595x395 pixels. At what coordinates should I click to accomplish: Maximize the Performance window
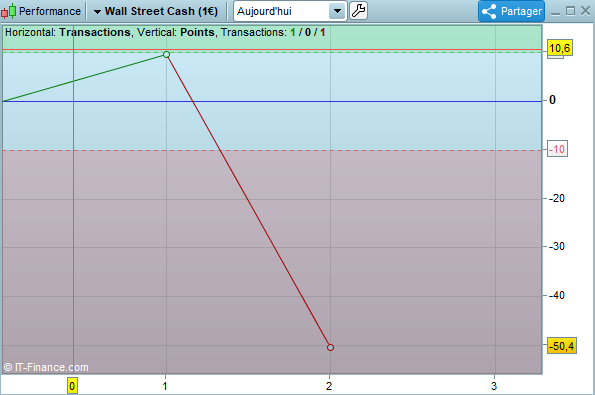[x=570, y=11]
